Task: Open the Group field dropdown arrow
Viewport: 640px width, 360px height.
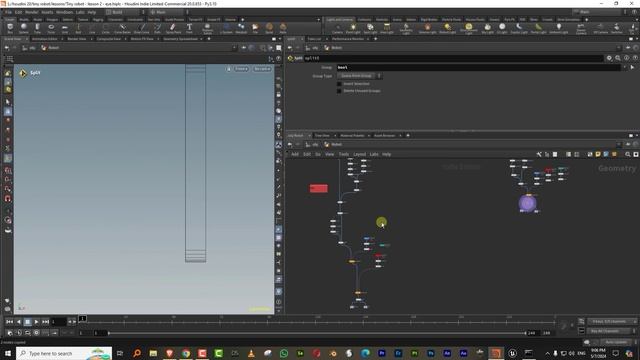Action: tap(624, 67)
